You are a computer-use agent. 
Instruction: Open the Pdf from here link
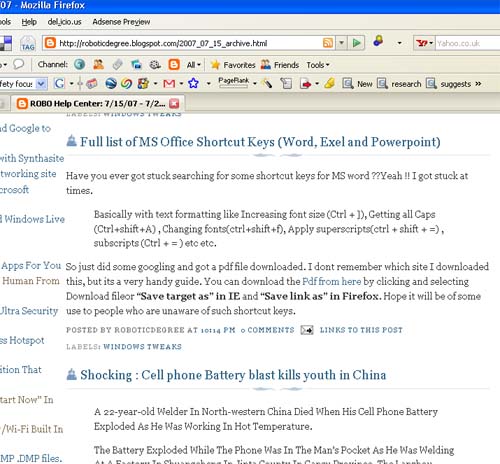(x=332, y=281)
